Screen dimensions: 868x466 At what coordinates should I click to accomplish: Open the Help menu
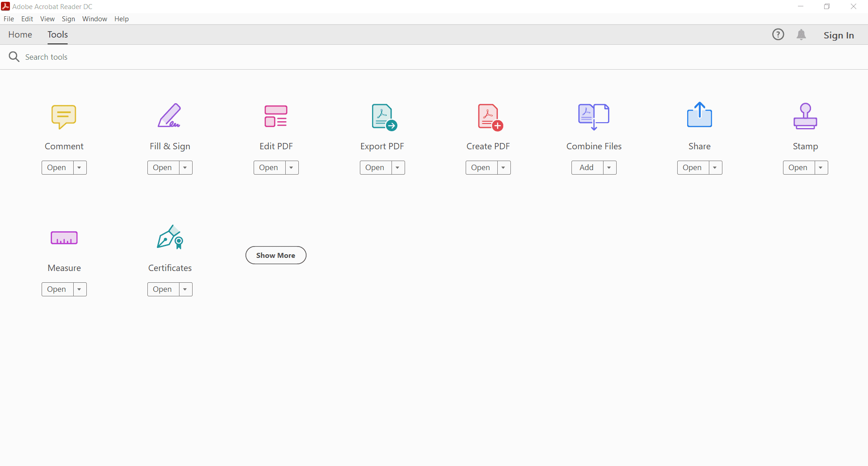pos(122,19)
